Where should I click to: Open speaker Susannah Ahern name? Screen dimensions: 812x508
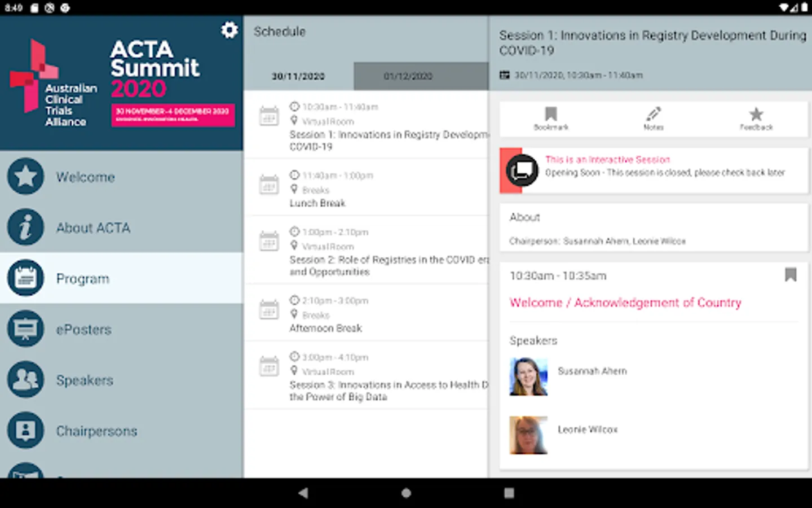(592, 371)
